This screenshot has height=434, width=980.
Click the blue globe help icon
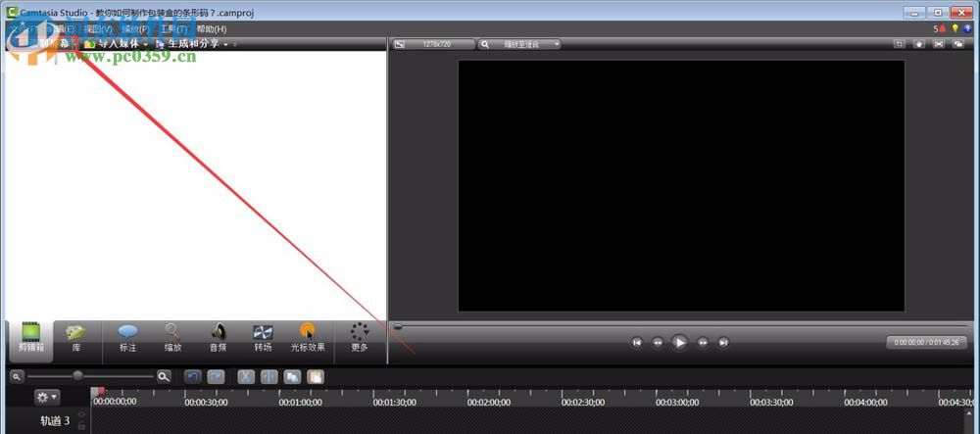click(x=967, y=28)
